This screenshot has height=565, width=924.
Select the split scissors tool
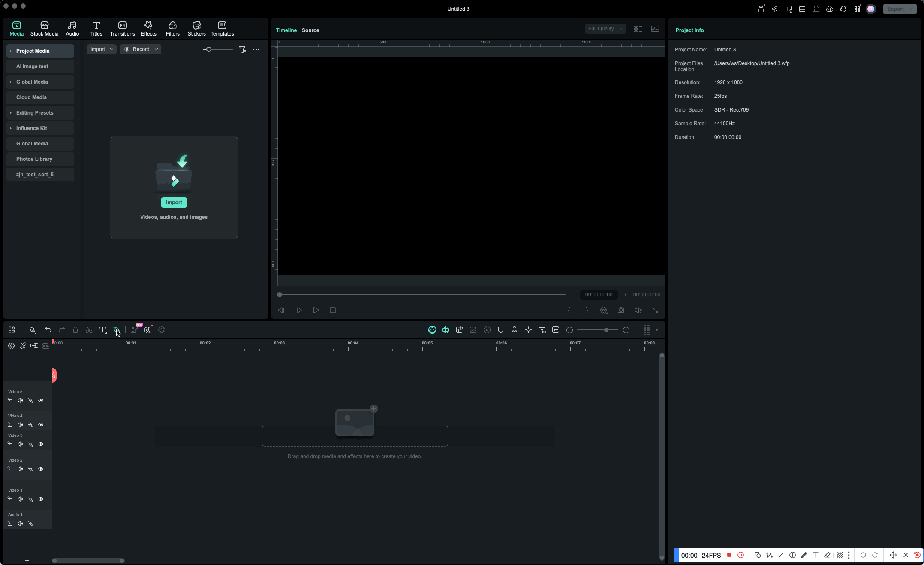(89, 330)
